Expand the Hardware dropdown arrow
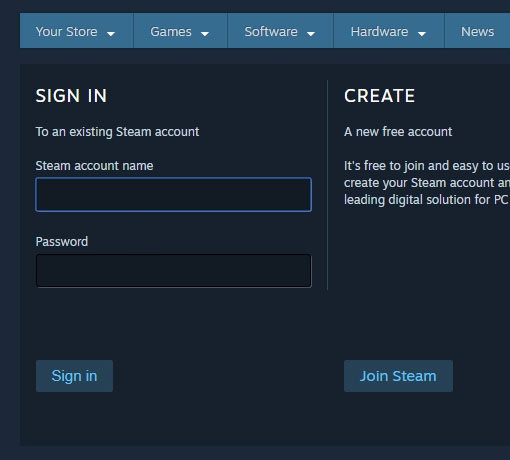 (422, 34)
